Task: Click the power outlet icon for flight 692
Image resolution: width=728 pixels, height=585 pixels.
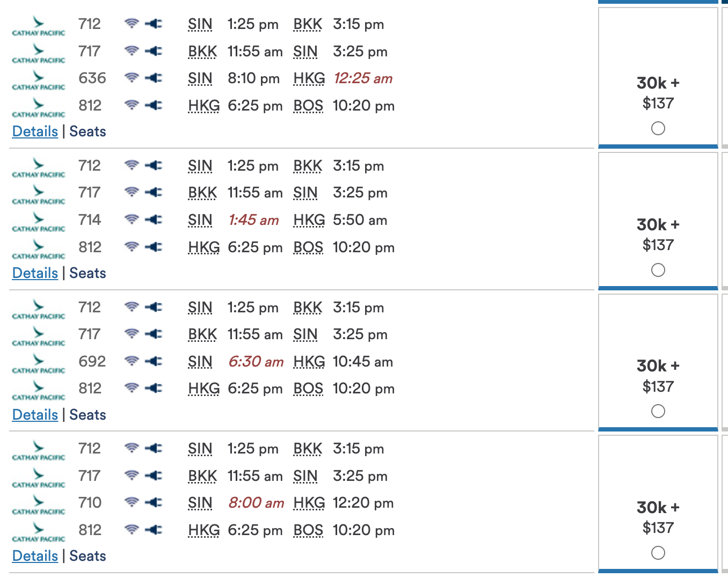Action: [x=154, y=361]
